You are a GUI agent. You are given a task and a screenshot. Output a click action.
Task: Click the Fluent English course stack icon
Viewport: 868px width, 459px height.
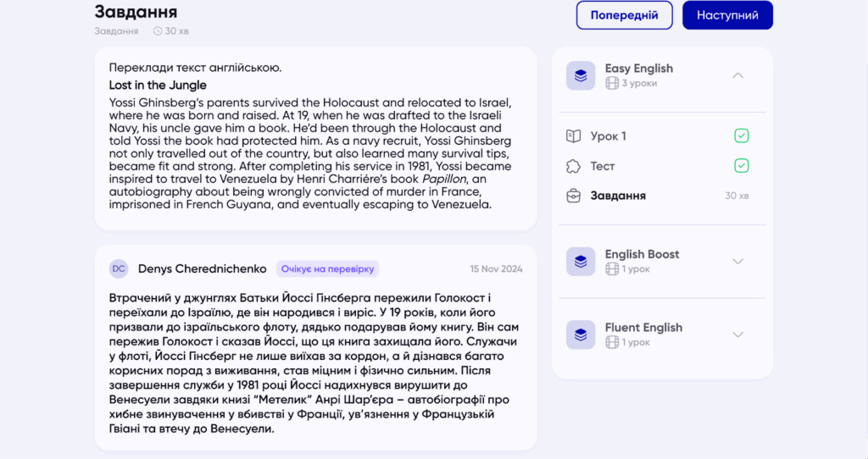point(581,335)
